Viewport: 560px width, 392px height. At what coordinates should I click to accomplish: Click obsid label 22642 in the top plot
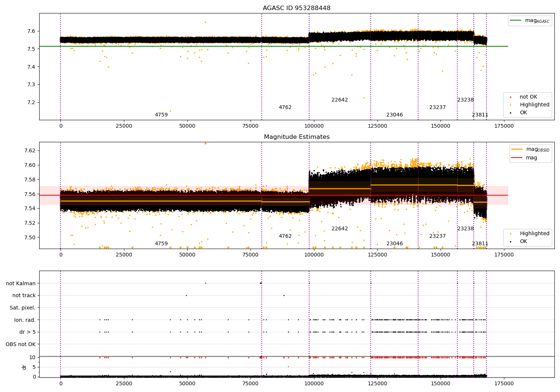tap(340, 100)
